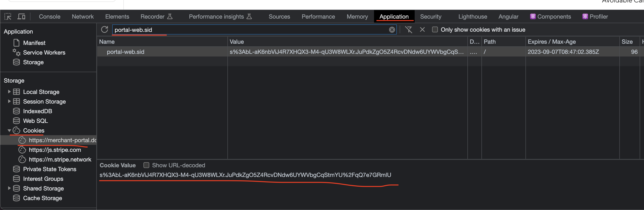Expand the Local Storage tree
This screenshot has height=210, width=644.
(x=9, y=92)
